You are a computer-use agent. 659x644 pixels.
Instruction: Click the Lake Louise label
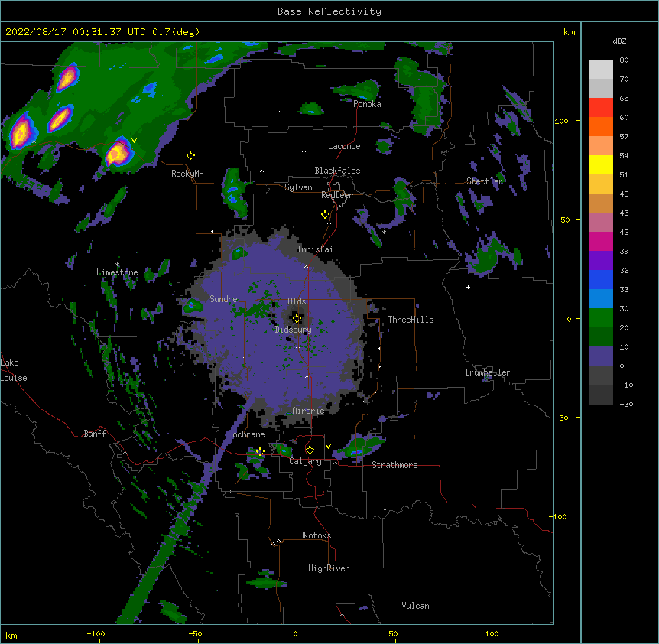point(14,370)
